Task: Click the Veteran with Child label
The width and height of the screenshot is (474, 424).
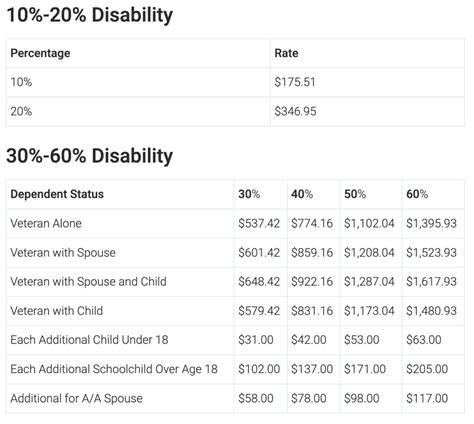Action: click(x=57, y=311)
